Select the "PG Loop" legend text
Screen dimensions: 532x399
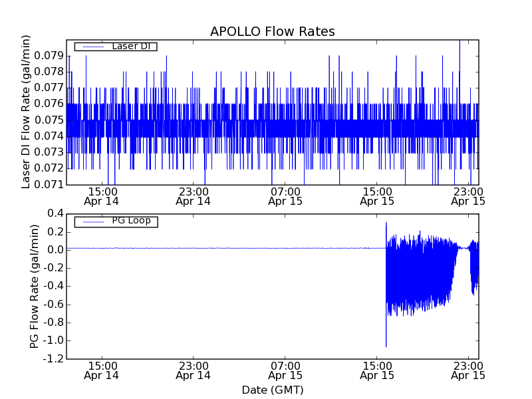(131, 221)
